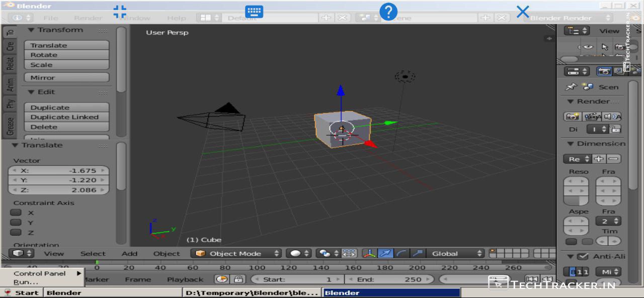Click the X vector value field
The image size is (644, 298).
(58, 170)
